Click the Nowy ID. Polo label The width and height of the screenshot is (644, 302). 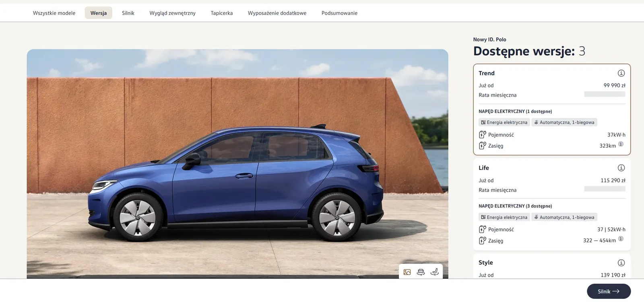(489, 39)
